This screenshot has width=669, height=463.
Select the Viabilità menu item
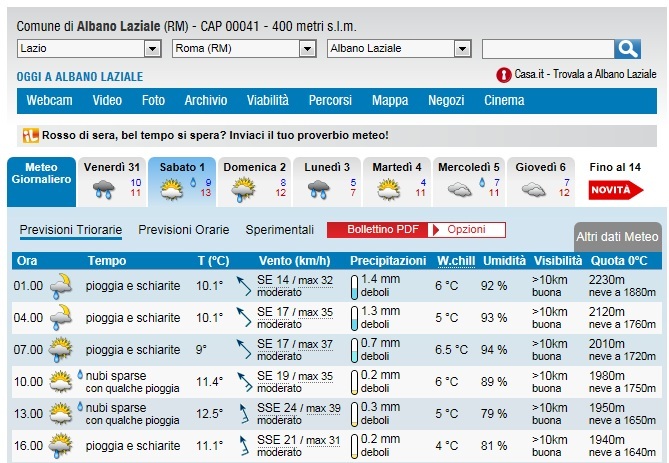click(267, 101)
